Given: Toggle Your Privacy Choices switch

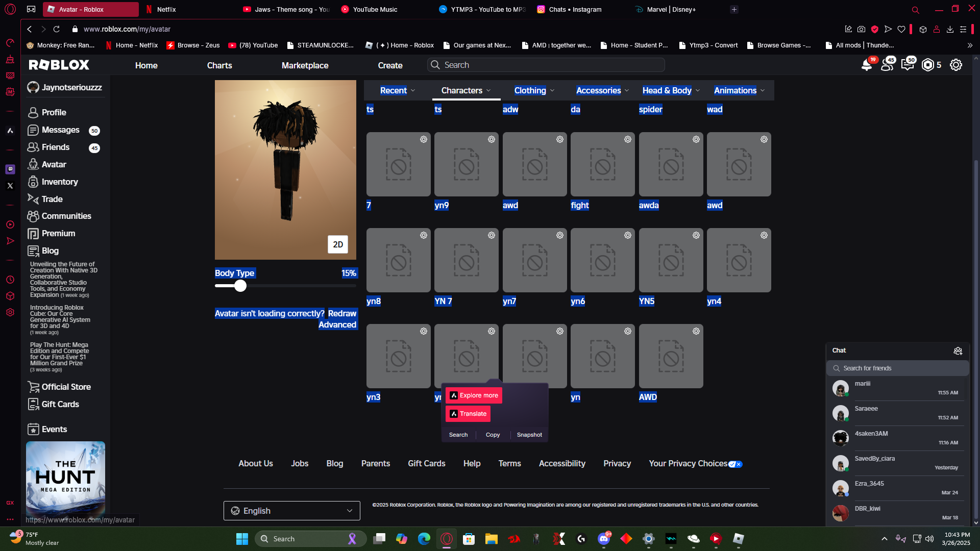Looking at the screenshot, I should pos(735,464).
